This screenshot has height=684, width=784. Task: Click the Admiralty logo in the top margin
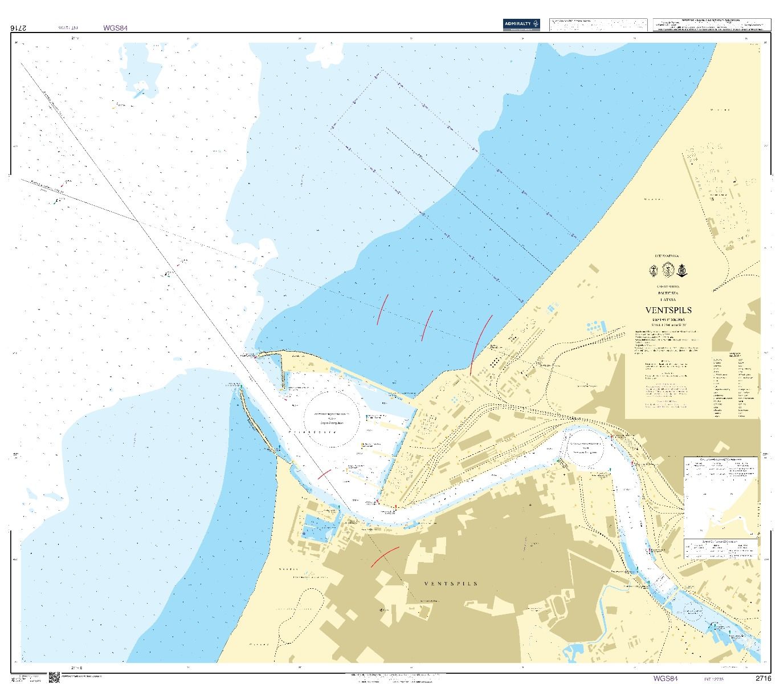tap(521, 24)
